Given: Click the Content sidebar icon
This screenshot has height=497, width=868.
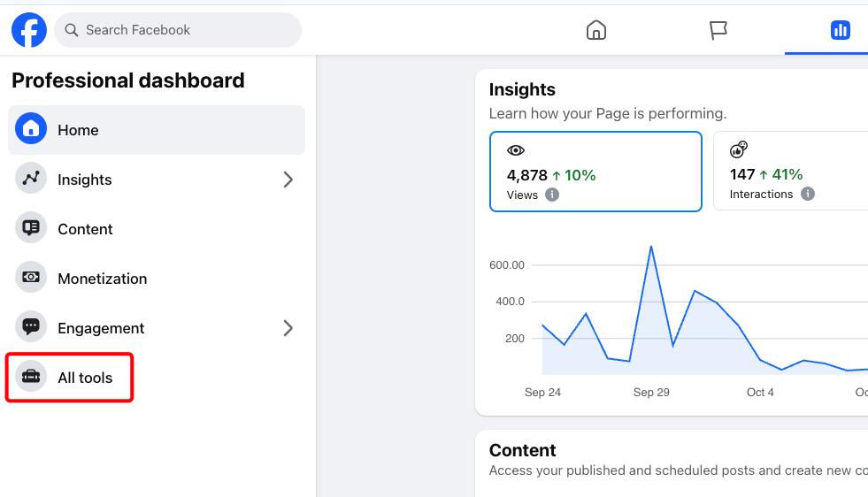Looking at the screenshot, I should [x=31, y=227].
